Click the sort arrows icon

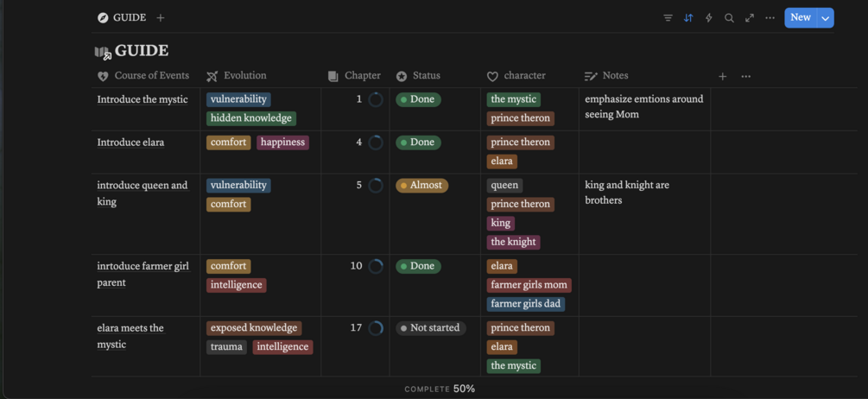point(688,17)
